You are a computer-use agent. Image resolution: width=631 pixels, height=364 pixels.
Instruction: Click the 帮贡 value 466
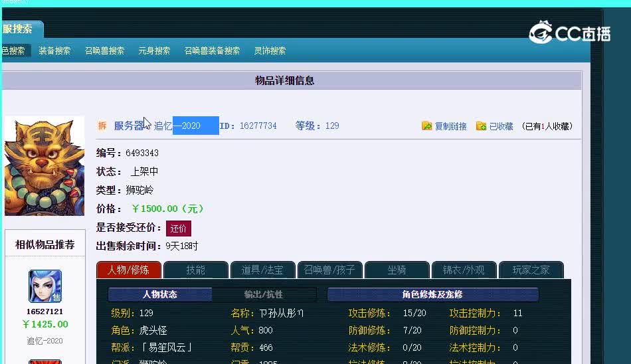point(266,347)
